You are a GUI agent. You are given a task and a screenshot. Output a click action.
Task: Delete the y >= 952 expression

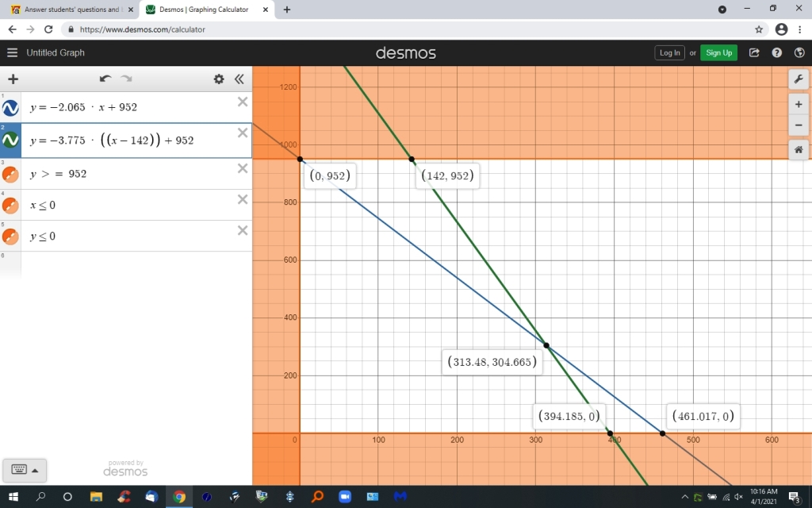click(x=243, y=168)
